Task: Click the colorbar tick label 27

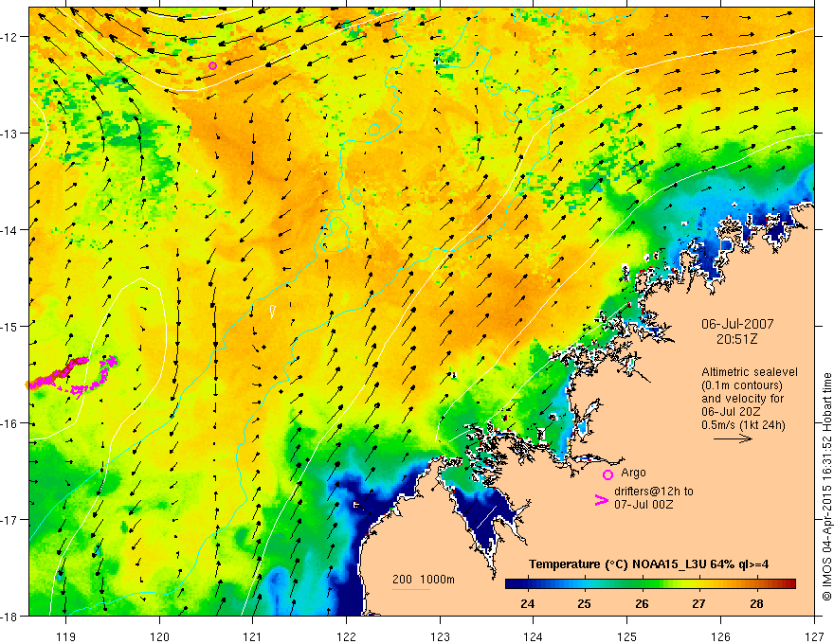Action: pyautogui.click(x=698, y=603)
